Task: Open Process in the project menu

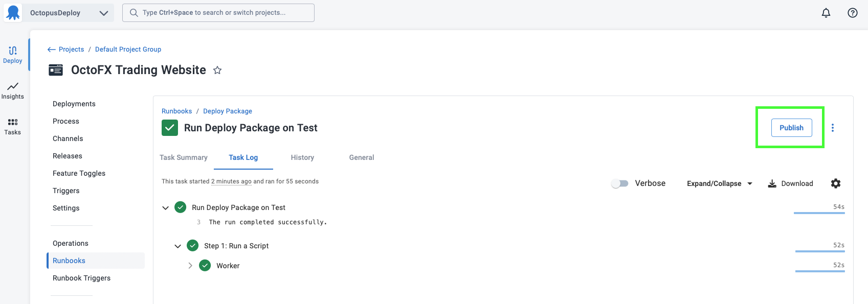Action: pos(66,121)
